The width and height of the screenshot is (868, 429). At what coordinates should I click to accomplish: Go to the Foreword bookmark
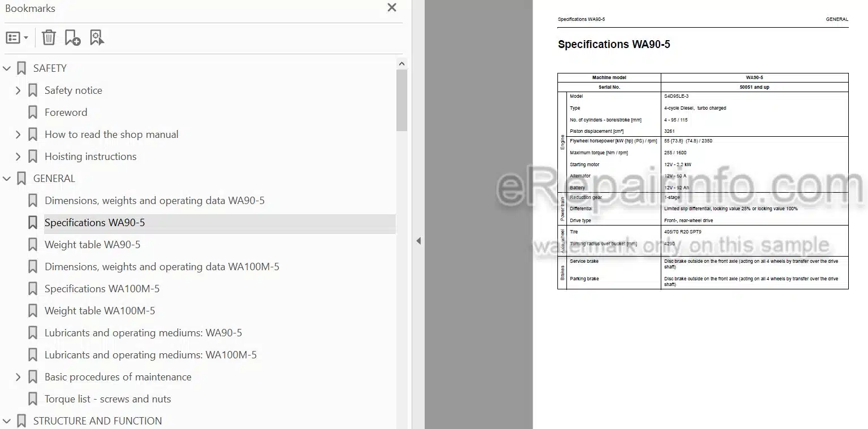coord(66,112)
